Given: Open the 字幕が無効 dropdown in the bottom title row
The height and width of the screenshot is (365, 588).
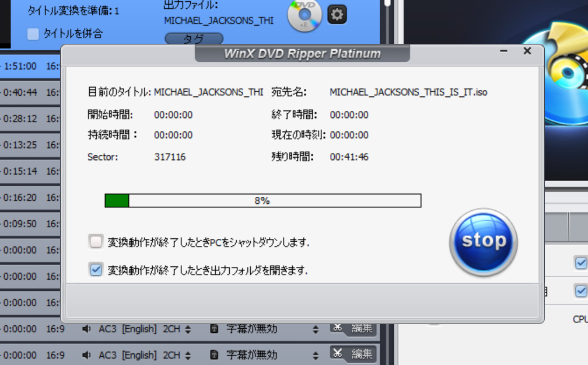Looking at the screenshot, I should point(273,355).
